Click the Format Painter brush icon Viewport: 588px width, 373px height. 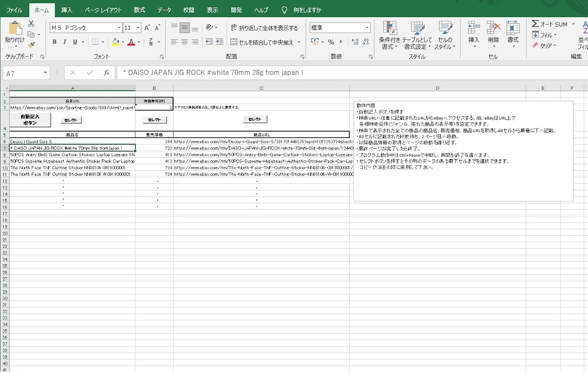click(31, 45)
